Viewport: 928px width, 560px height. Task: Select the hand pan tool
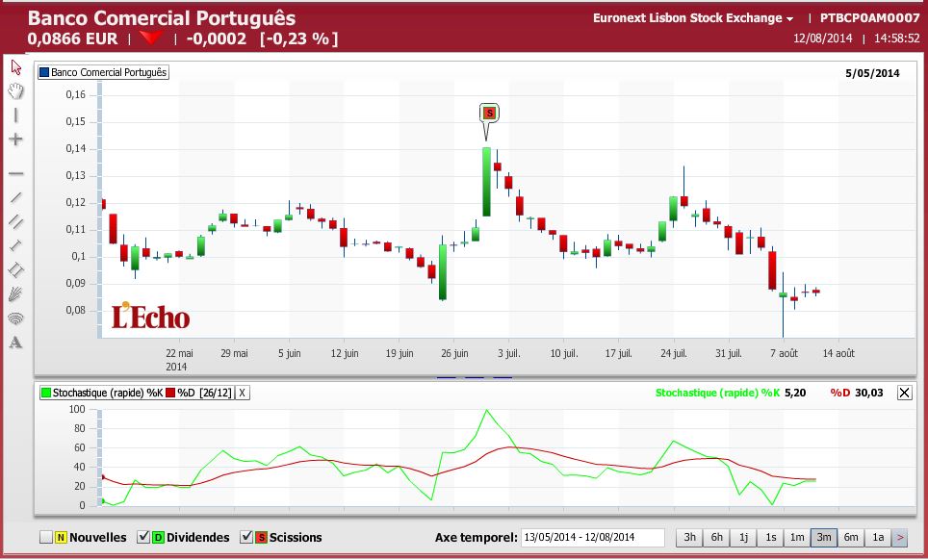(x=16, y=90)
